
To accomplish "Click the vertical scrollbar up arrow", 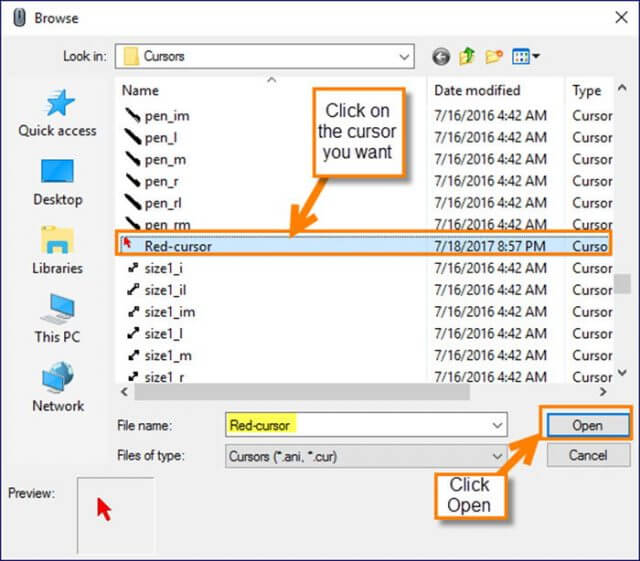I will (x=622, y=88).
